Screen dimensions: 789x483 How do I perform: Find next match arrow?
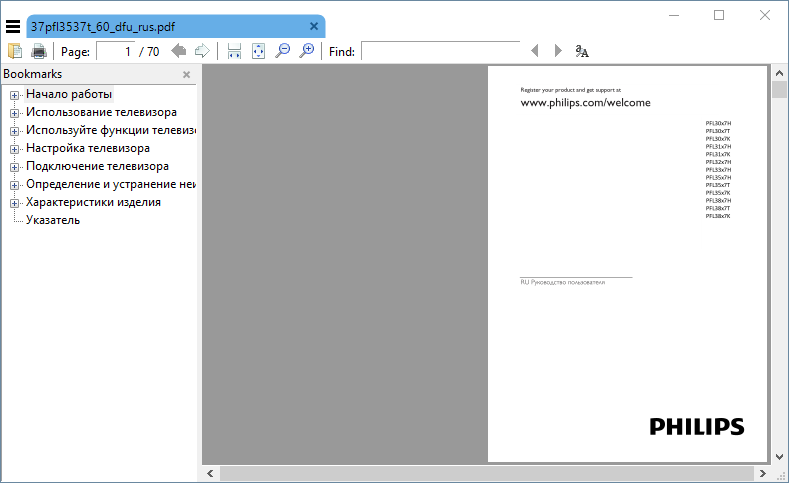(558, 51)
